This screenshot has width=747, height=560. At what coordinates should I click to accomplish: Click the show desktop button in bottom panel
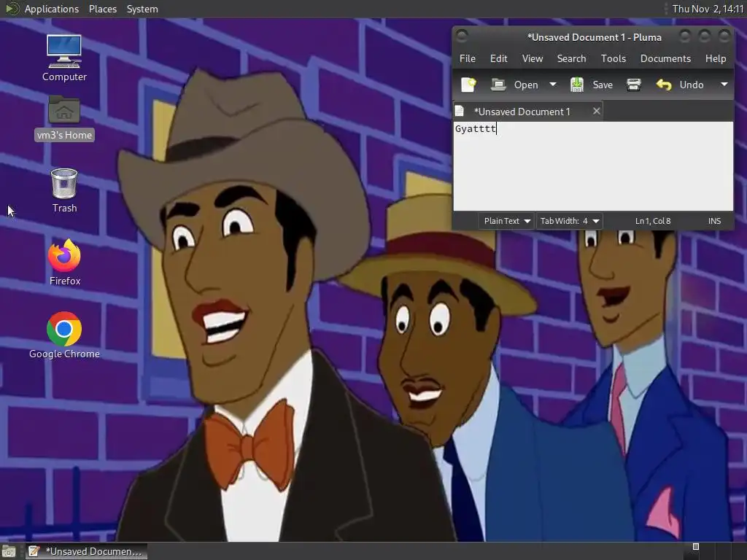tap(9, 551)
